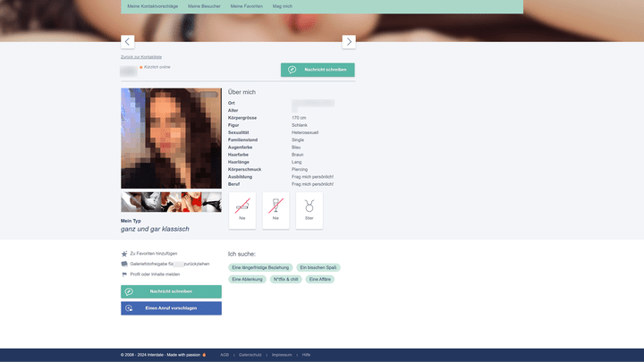
Task: Open the Datenschutz footer link
Action: 250,355
